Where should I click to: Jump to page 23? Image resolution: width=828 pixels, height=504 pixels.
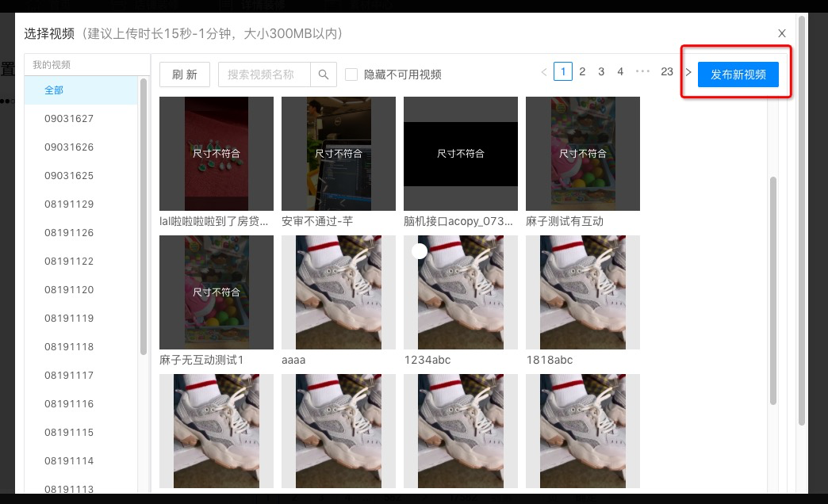click(x=667, y=71)
